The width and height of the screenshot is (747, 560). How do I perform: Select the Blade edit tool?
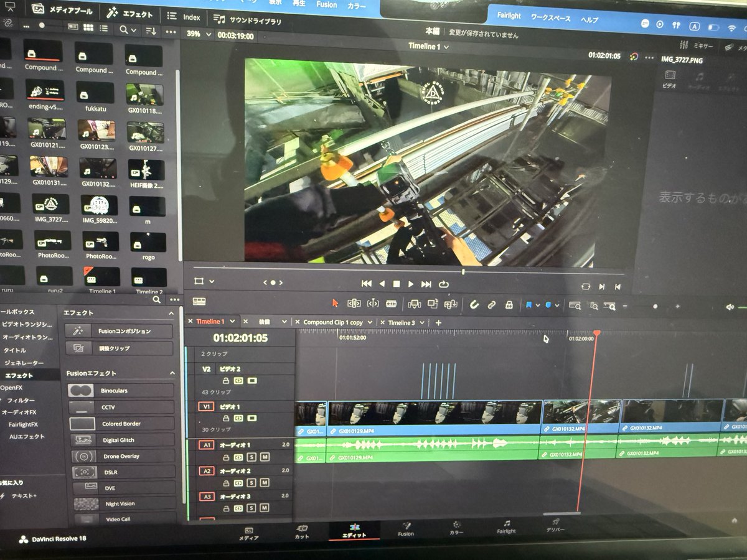391,303
